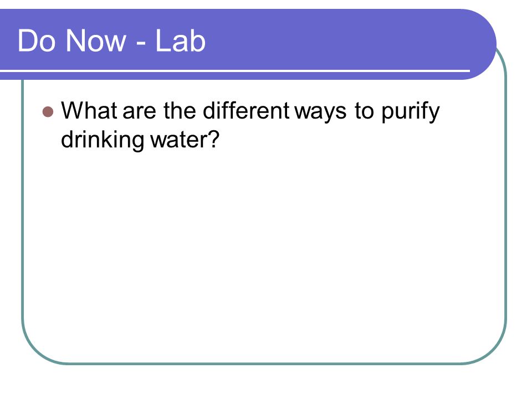Click the word 'to' before 'purify'
Image resolution: width=532 pixels, height=399 pixels.
click(364, 111)
